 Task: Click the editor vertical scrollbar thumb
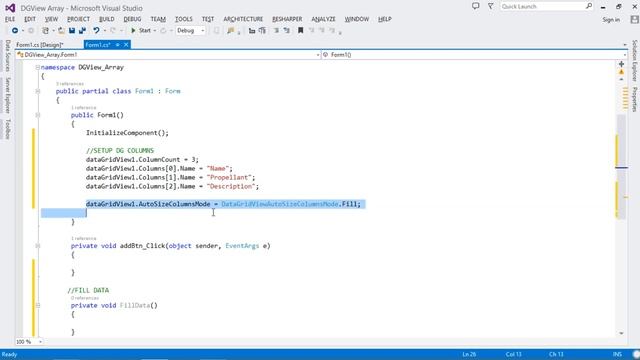pos(621,167)
